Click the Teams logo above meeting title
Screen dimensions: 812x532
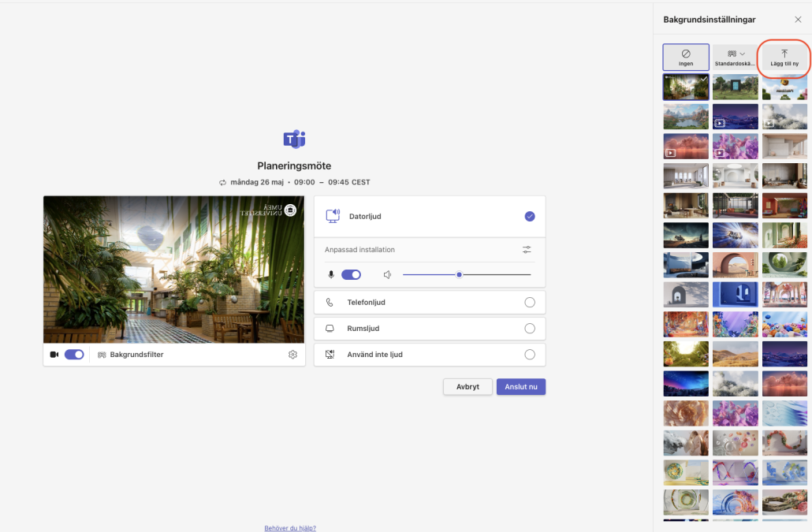[294, 140]
